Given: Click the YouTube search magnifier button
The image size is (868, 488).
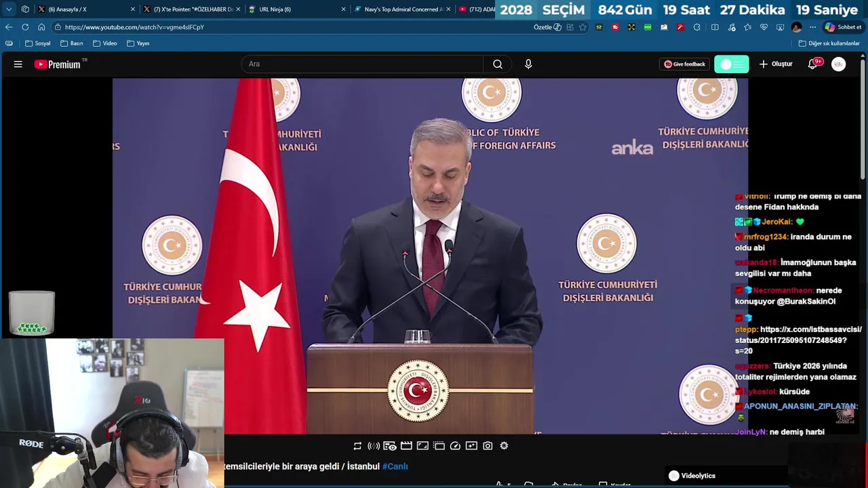Looking at the screenshot, I should (498, 64).
